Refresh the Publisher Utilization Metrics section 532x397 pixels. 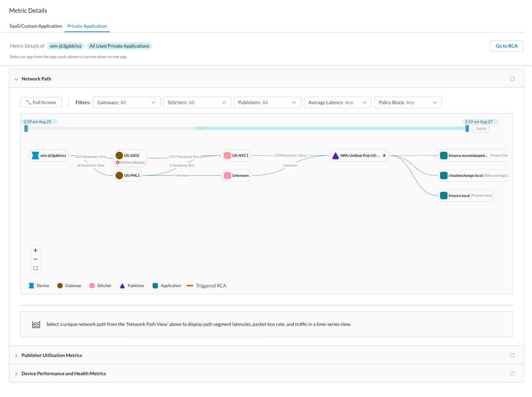(512, 355)
